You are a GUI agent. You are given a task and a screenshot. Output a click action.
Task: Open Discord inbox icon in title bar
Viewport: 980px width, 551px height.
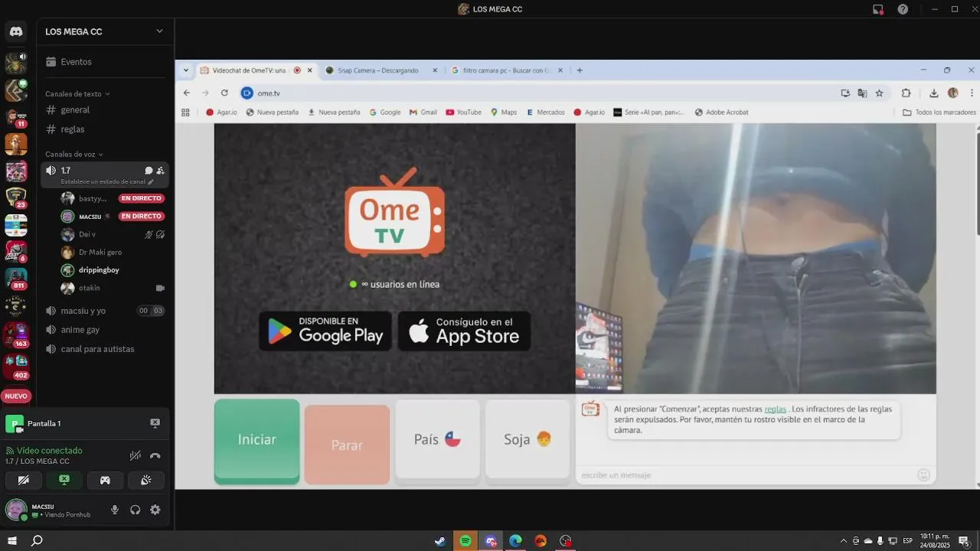click(x=878, y=9)
